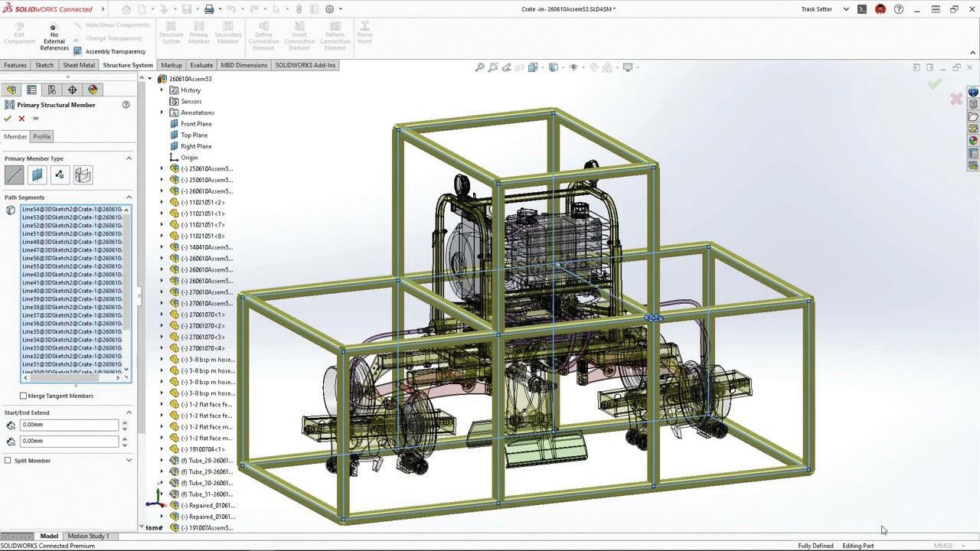Open the Hide/Show Items eye icon
The height and width of the screenshot is (551, 980).
573,67
